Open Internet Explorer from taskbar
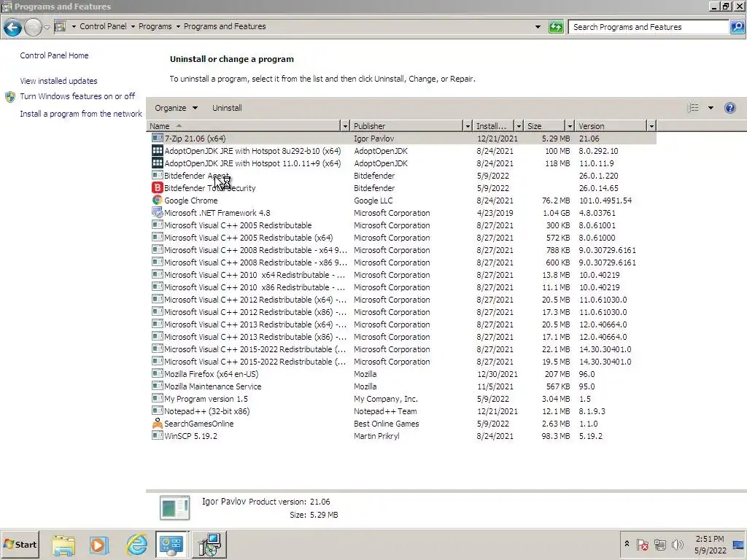The width and height of the screenshot is (747, 560). pyautogui.click(x=136, y=545)
